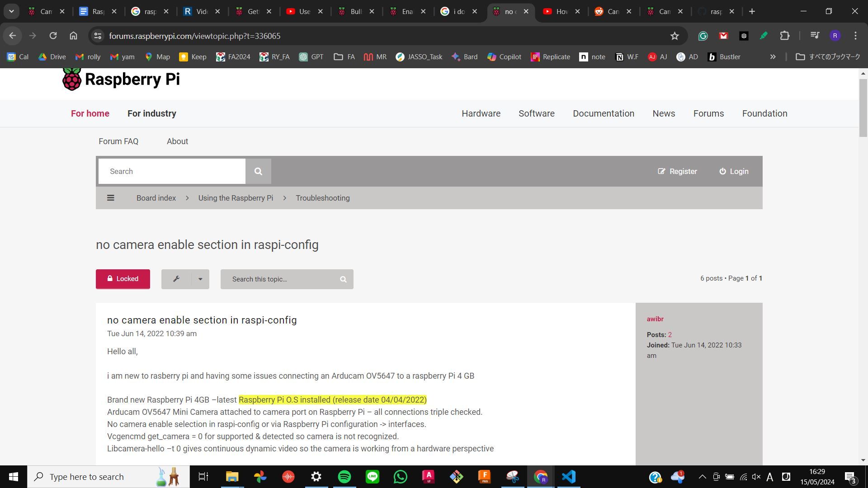Open the About link

coord(177,141)
